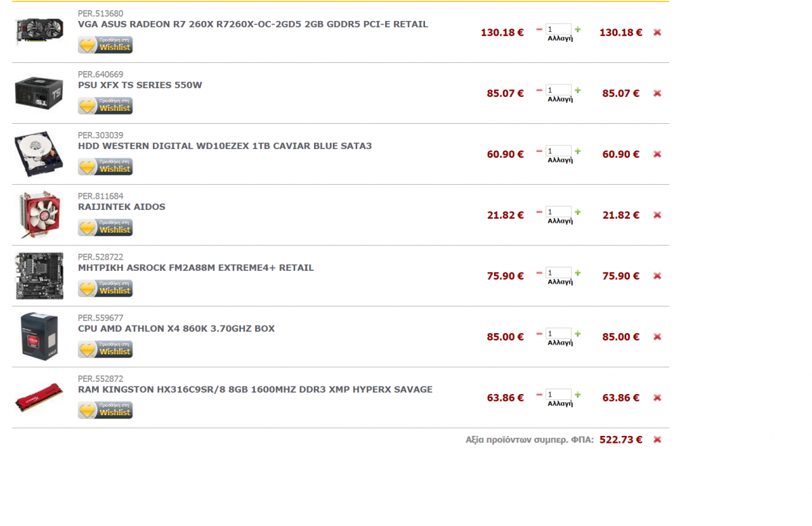View the red Kingston RAM product image
This screenshot has height=526, width=812.
click(x=39, y=398)
